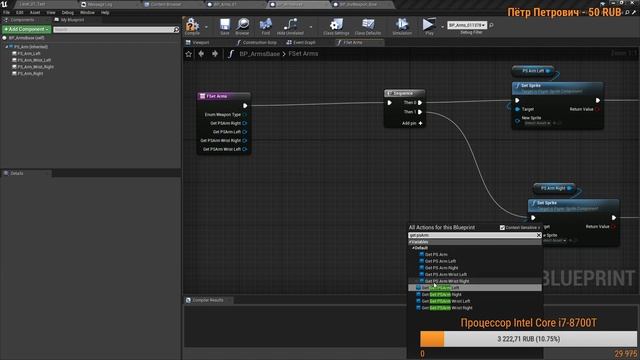Click Enum Weapon Type pin on FSet Arms node
Screen dimensions: 640x360
244,115
